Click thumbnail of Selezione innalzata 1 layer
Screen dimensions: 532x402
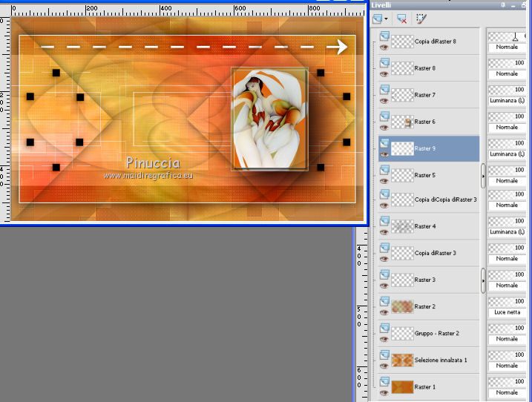(402, 360)
